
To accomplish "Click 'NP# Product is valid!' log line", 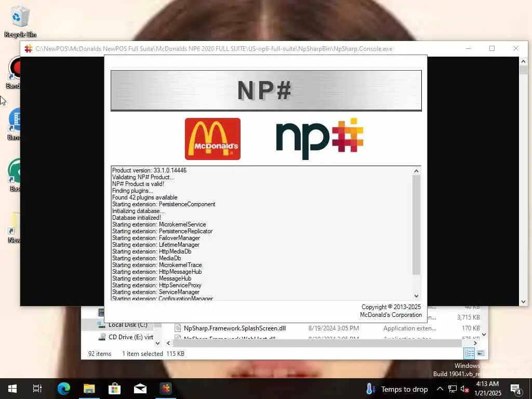I will tap(138, 184).
